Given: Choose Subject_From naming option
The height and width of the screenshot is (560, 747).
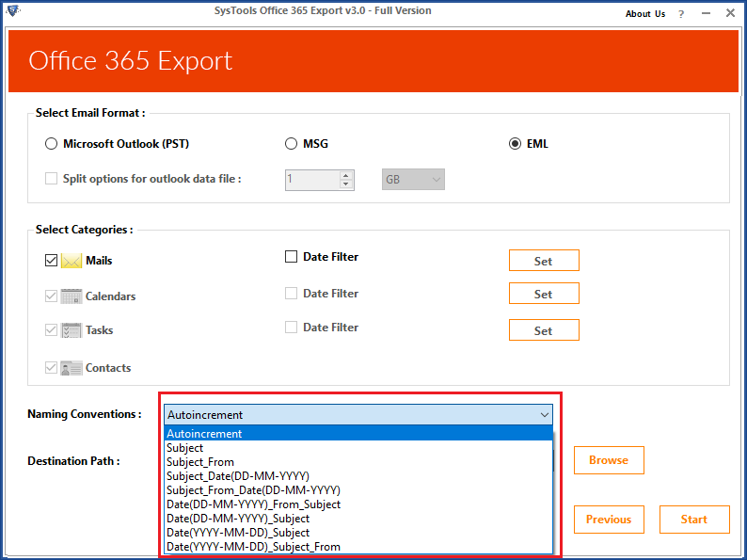Looking at the screenshot, I should pos(358,462).
